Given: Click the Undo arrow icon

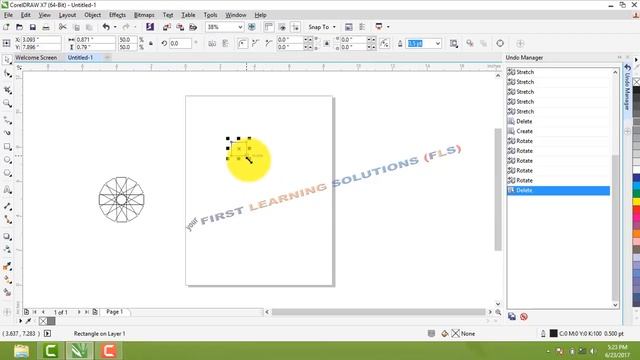Looking at the screenshot, I should [x=106, y=27].
